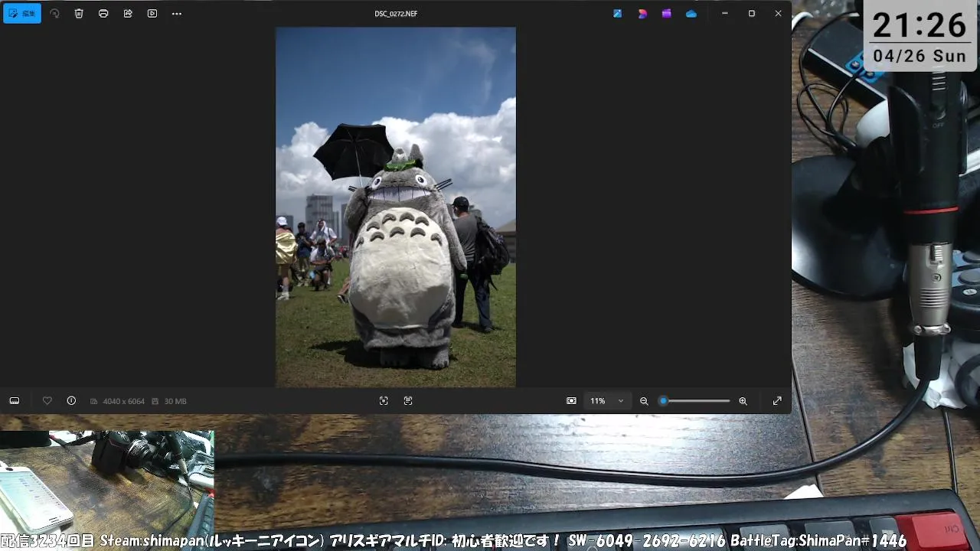Click the blue Edit image button
Screen dimensions: 980x551
click(22, 14)
